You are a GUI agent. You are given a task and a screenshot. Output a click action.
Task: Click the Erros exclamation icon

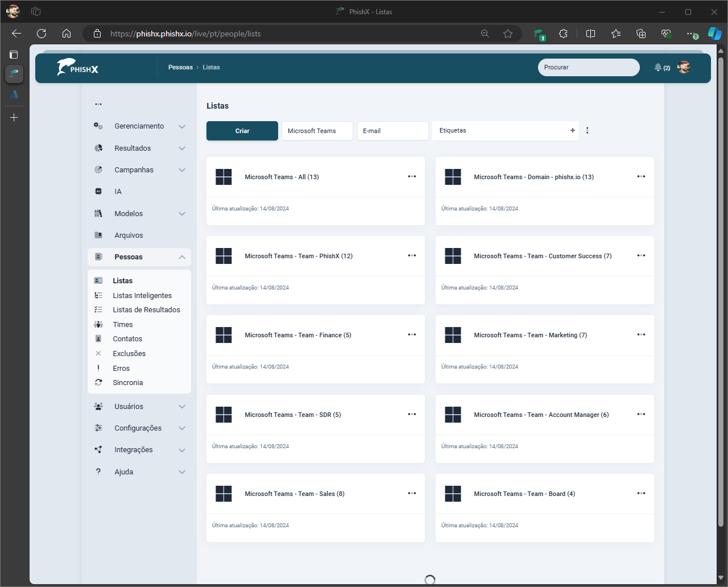[x=98, y=368]
